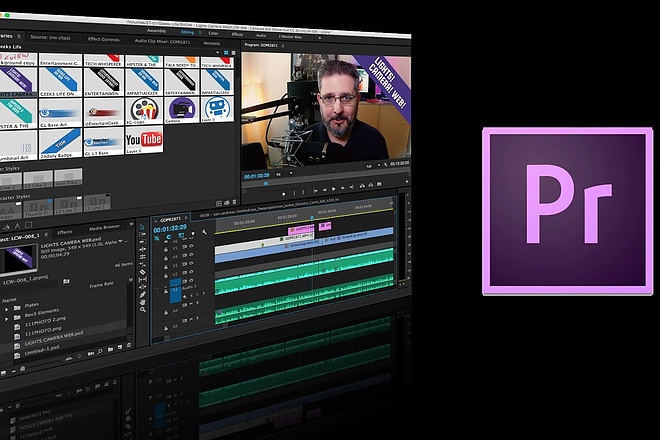Show overflow panels via double chevron
This screenshot has height=440, width=660.
pyautogui.click(x=131, y=224)
